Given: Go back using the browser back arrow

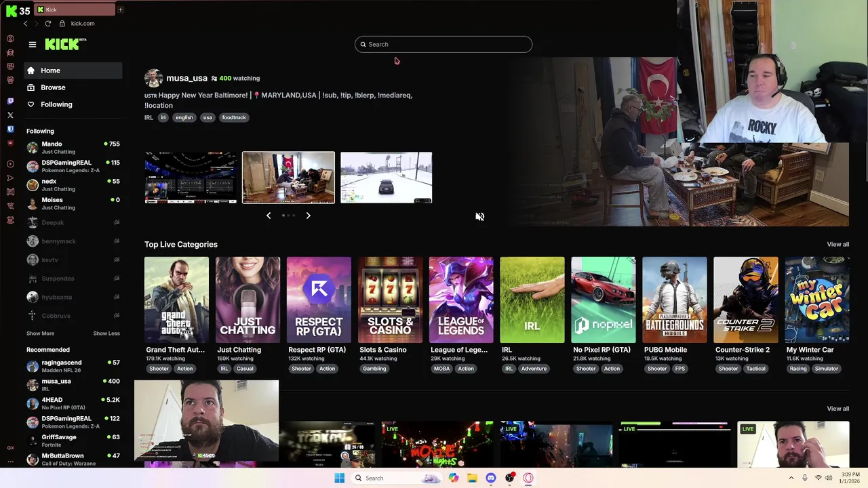Looking at the screenshot, I should tap(25, 23).
